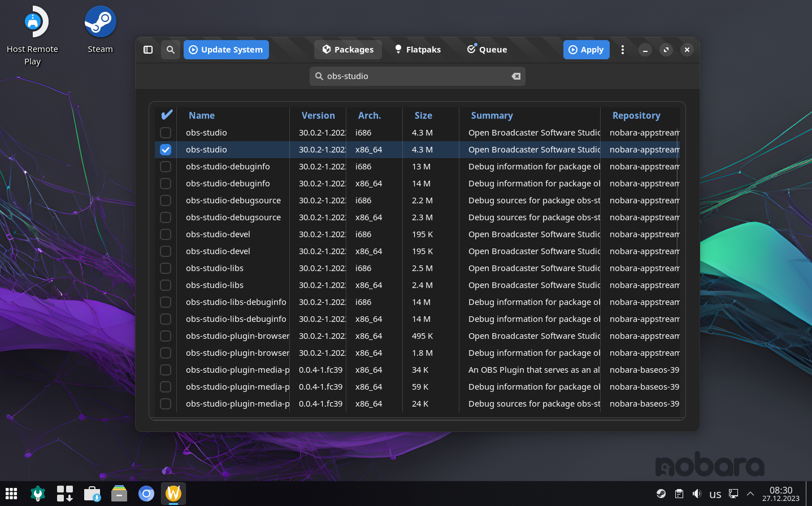Screen dimensions: 812x506
Task: Open the three-dot main menu
Action: tap(622, 50)
